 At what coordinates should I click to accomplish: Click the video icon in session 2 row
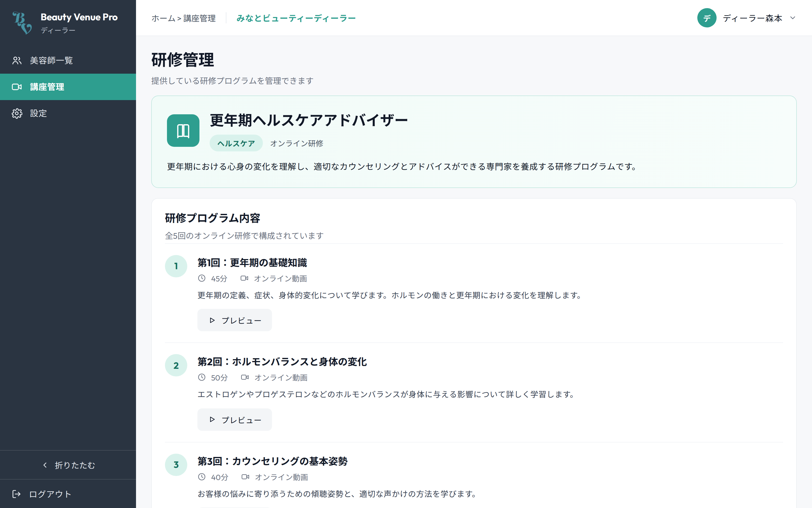pos(245,377)
